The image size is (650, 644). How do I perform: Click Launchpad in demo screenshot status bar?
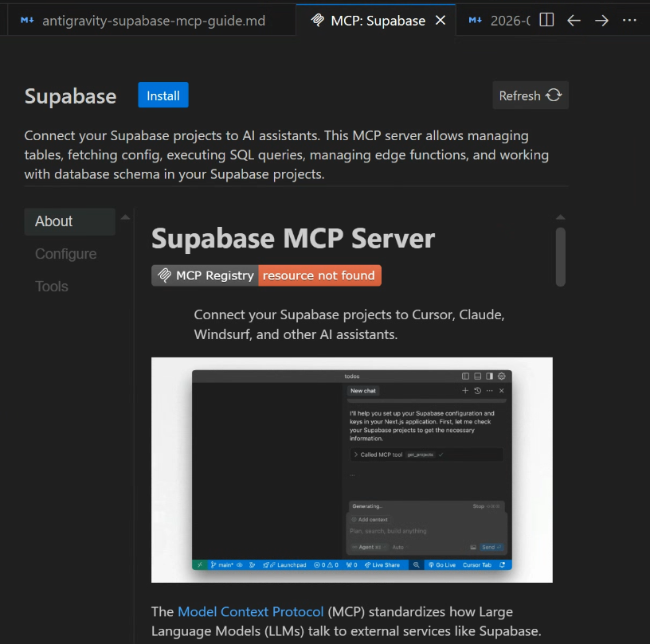click(285, 565)
